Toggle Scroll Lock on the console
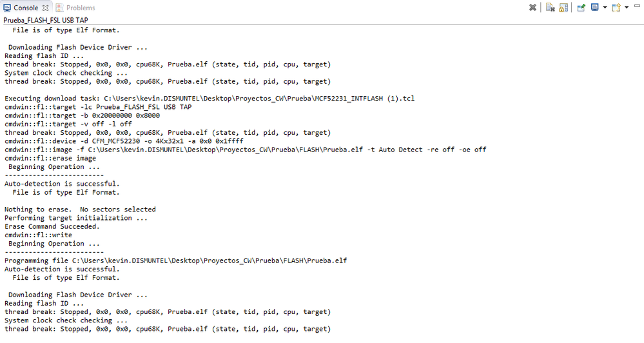The image size is (644, 343). pyautogui.click(x=563, y=8)
